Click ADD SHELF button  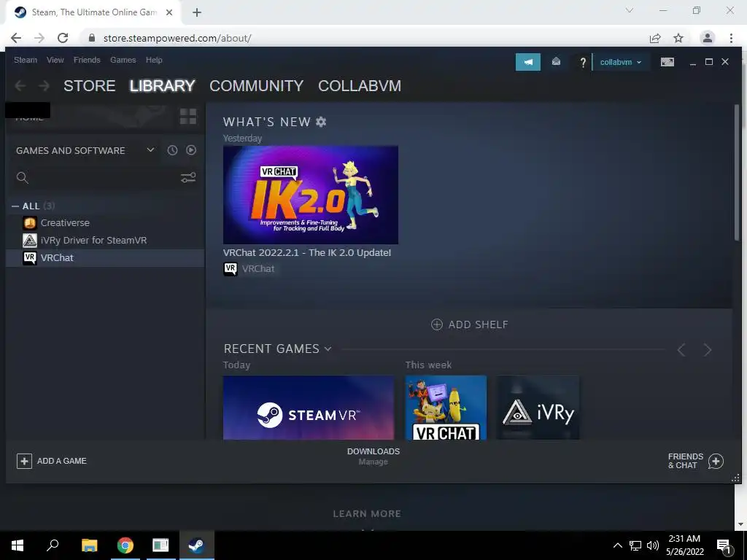coord(470,324)
